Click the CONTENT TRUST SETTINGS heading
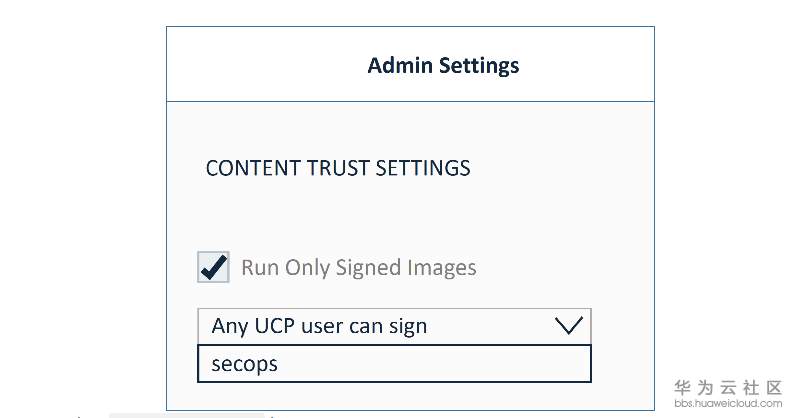Viewport: 796px width, 418px height. tap(338, 168)
